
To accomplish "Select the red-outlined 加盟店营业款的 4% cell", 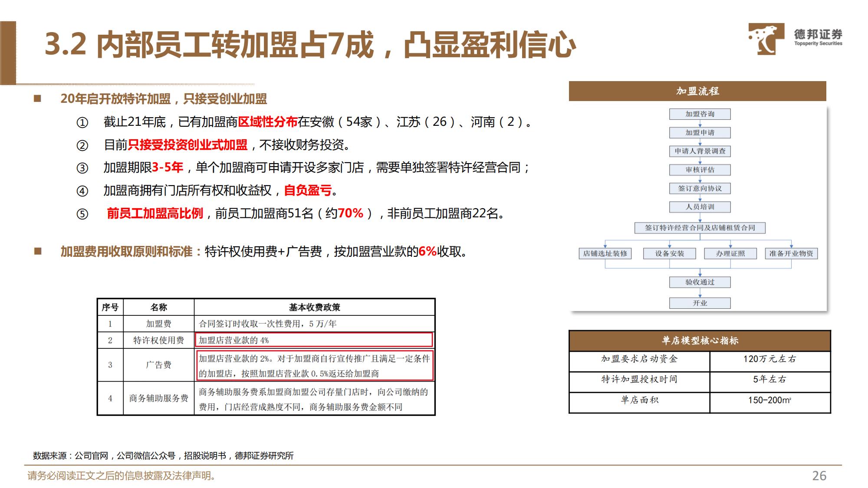I will (314, 340).
